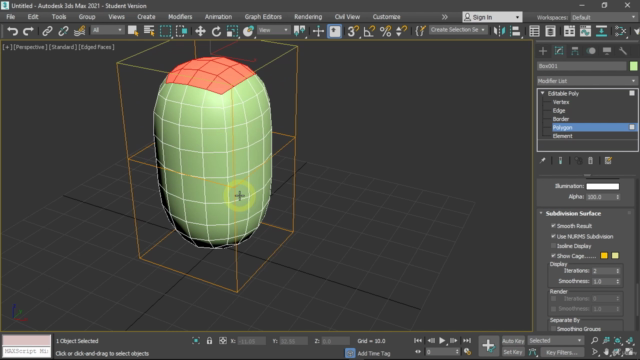The height and width of the screenshot is (360, 640).
Task: Open the Scene Explorer toggle icon
Action: coord(534,31)
